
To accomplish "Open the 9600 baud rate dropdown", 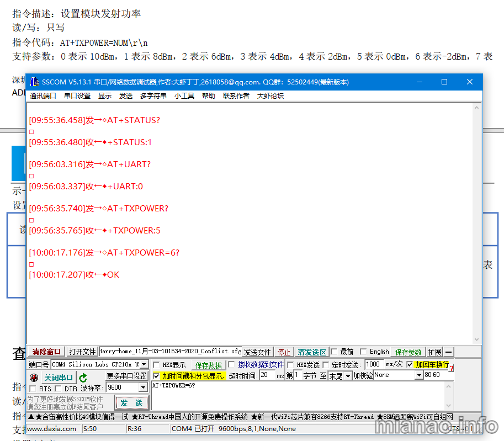I will pos(144,387).
